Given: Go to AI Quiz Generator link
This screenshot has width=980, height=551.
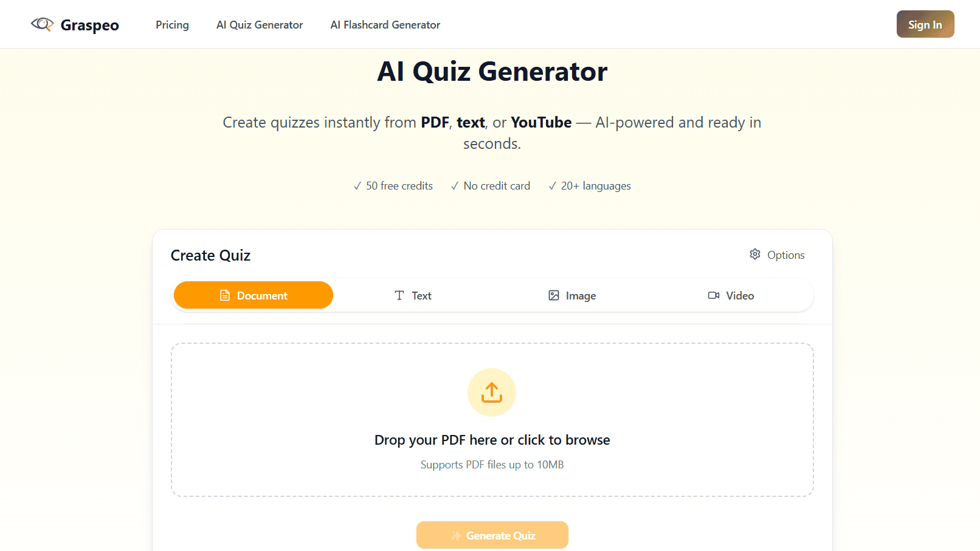Looking at the screenshot, I should pos(260,25).
